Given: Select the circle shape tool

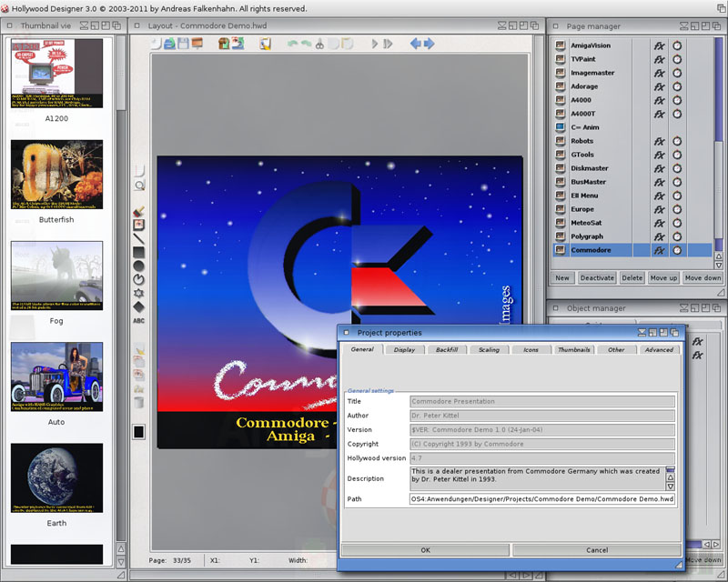Looking at the screenshot, I should [139, 266].
